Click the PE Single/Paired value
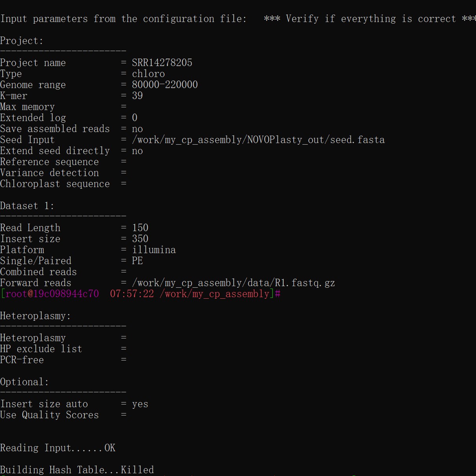Image resolution: width=476 pixels, height=476 pixels. click(137, 261)
